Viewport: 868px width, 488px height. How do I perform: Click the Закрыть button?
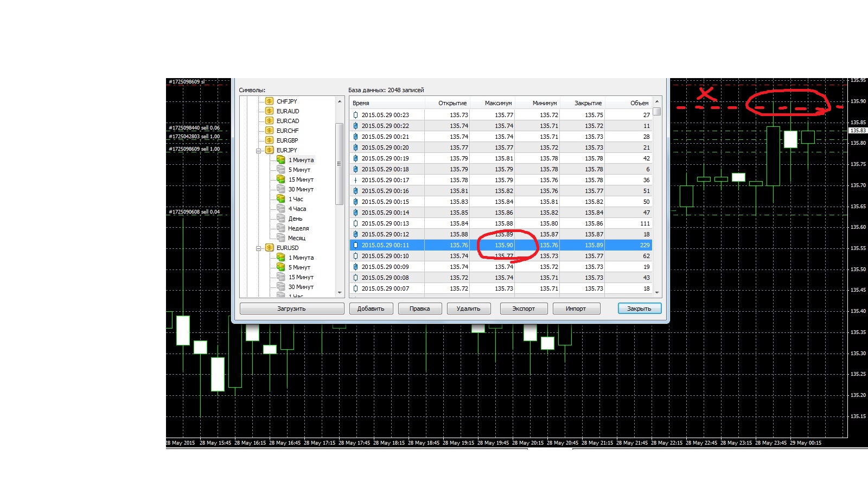pyautogui.click(x=640, y=309)
